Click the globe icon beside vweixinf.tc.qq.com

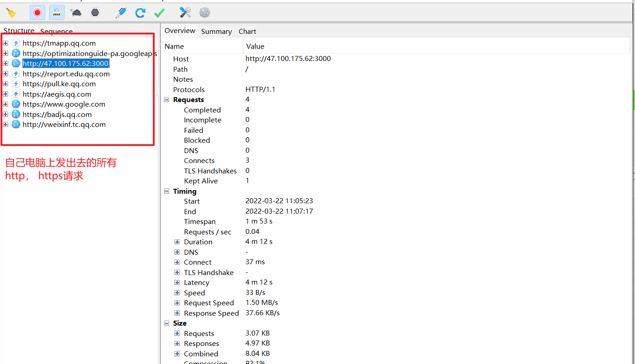click(16, 125)
